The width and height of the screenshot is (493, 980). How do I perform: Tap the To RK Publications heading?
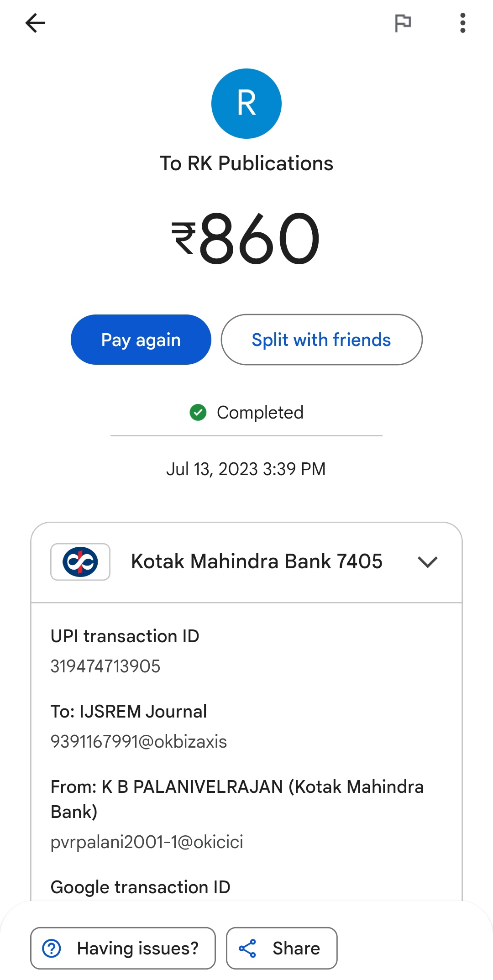(246, 163)
